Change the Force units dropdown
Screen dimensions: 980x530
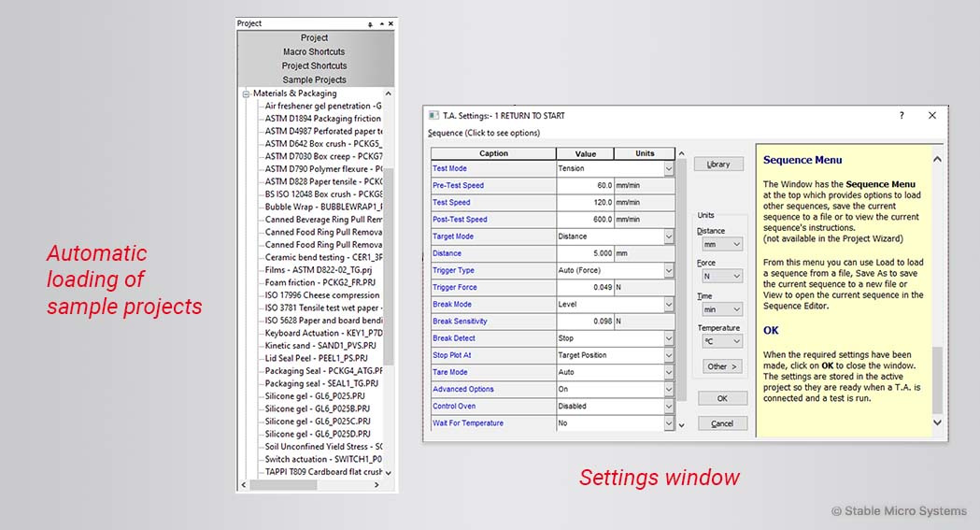pyautogui.click(x=722, y=277)
